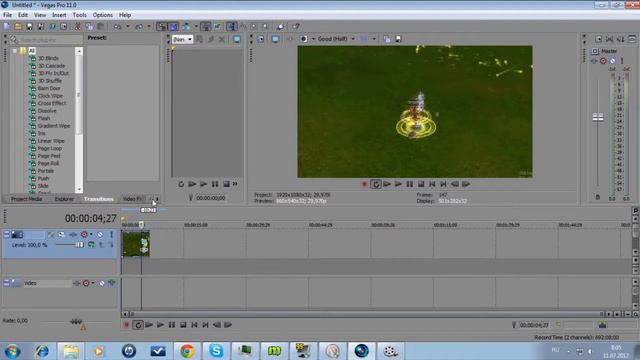The height and width of the screenshot is (360, 640).
Task: Switch to the Project Media tab
Action: (x=27, y=199)
